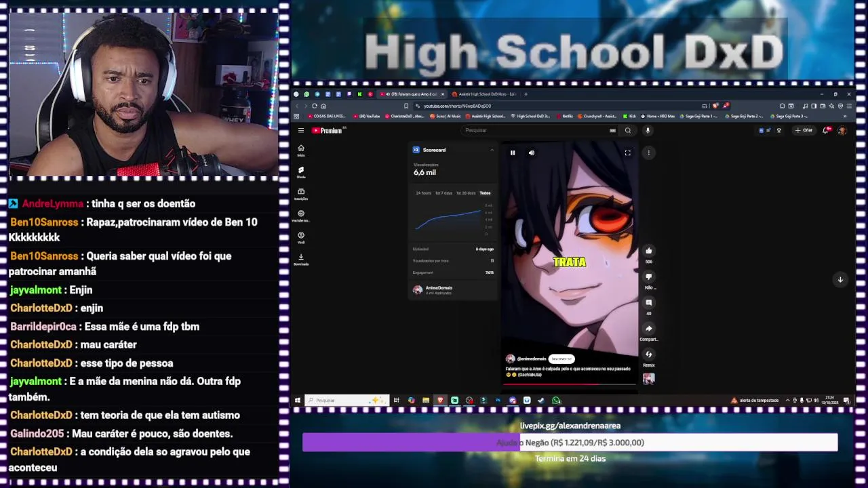The height and width of the screenshot is (488, 868).
Task: Pause the Shorts video
Action: (x=513, y=152)
